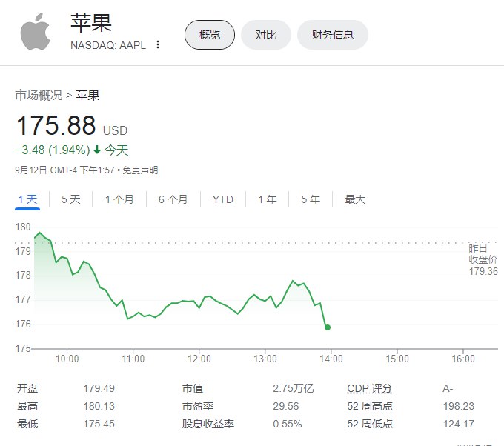Screen dimensions: 504x446
Task: Click the 16:00 time axis label
Action: coord(463,359)
